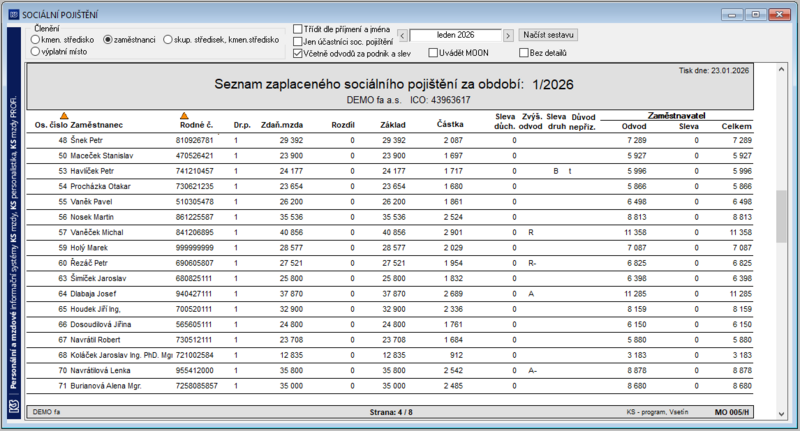Check Jen účastníci soc. pojištění

pyautogui.click(x=298, y=41)
